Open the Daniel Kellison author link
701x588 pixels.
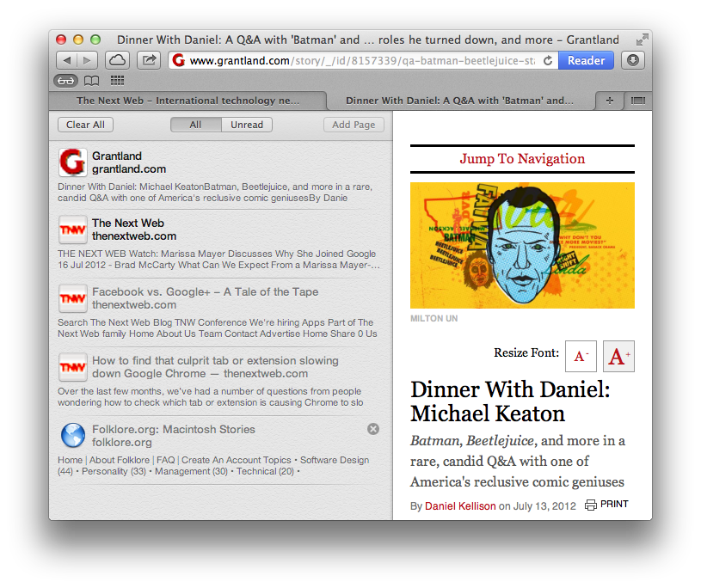click(x=460, y=505)
